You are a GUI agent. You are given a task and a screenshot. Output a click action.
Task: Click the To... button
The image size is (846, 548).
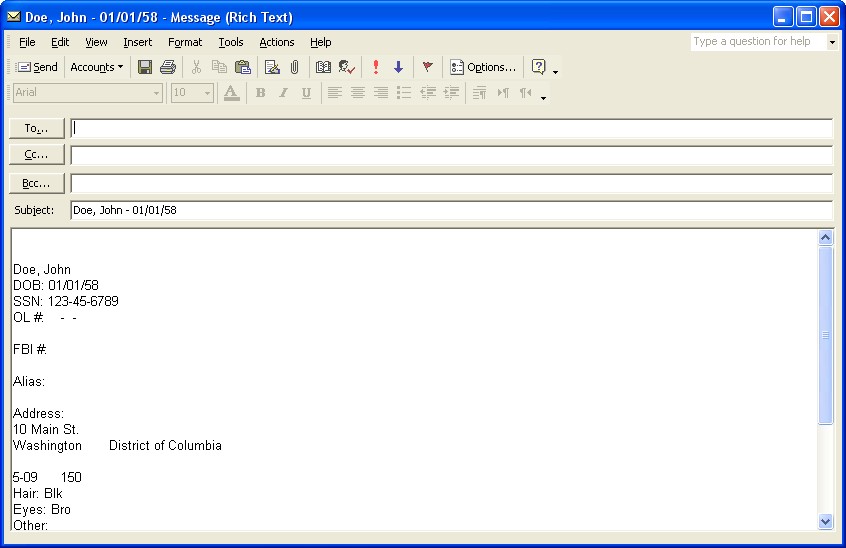click(37, 128)
